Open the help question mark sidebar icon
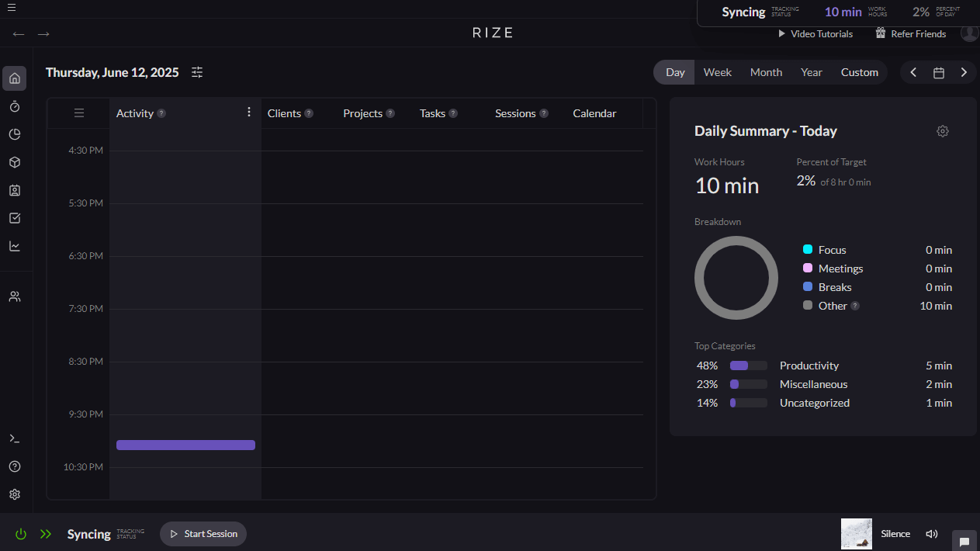The height and width of the screenshot is (551, 980). coord(14,466)
